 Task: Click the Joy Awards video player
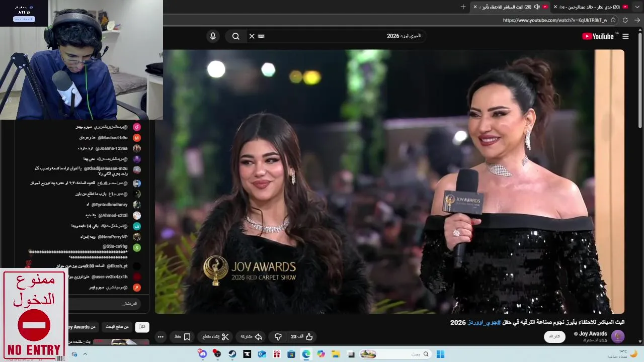389,182
